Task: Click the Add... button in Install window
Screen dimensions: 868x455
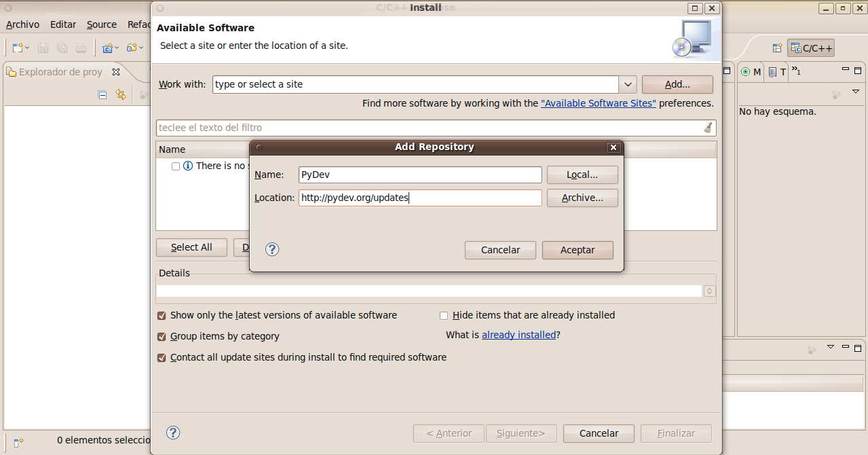Action: click(677, 84)
